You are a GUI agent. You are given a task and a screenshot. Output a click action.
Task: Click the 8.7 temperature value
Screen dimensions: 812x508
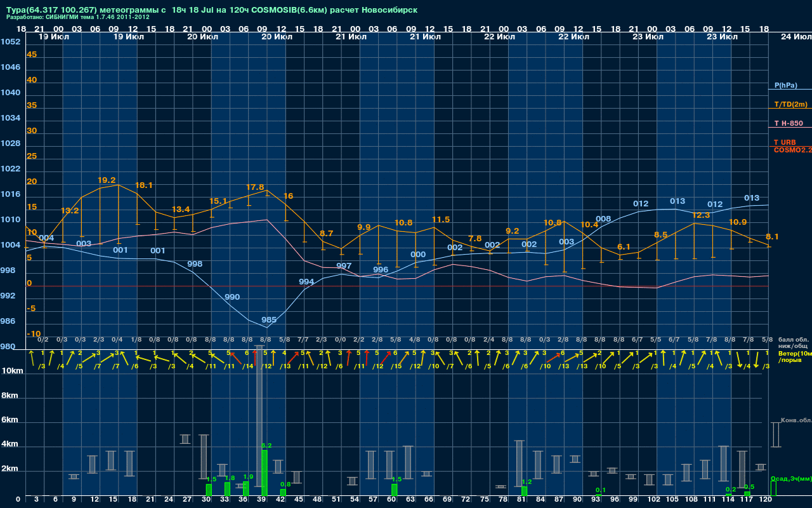327,234
